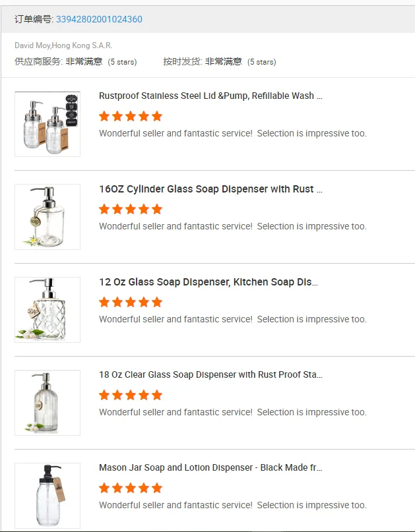Open Mason Jar Soap and Lotion Dispenser title
Image resolution: width=415 pixels, height=532 pixels.
tap(210, 467)
